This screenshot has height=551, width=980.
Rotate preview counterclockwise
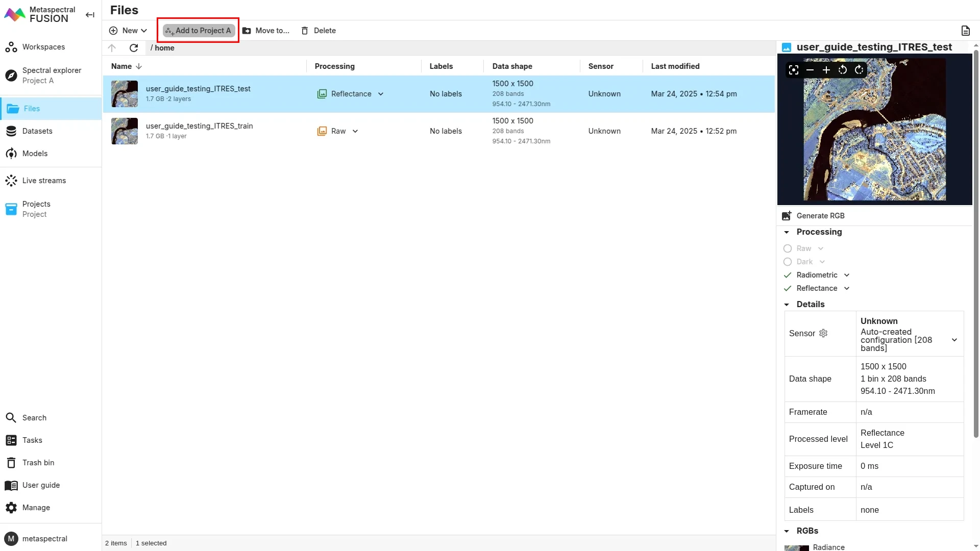[842, 70]
